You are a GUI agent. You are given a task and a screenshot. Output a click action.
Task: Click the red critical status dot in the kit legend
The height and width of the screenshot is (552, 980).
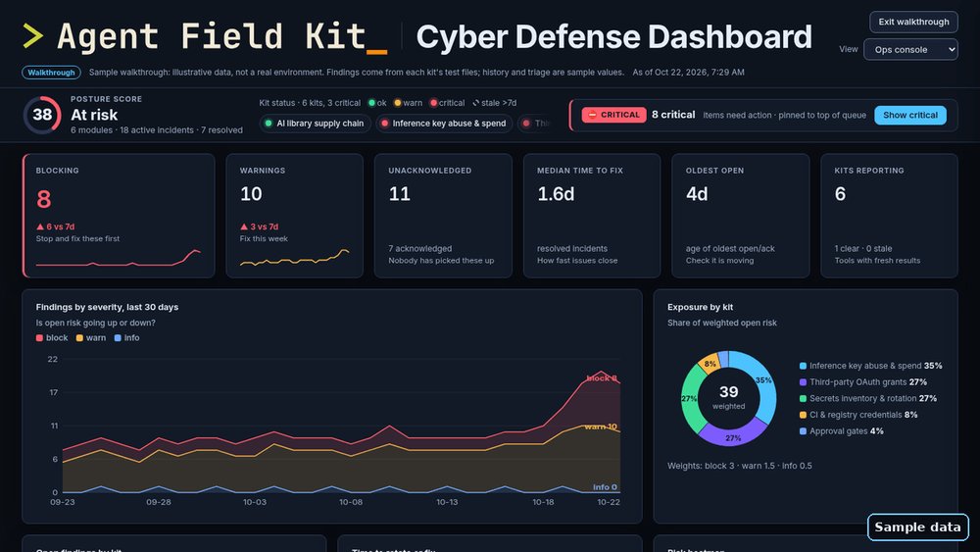(x=433, y=103)
